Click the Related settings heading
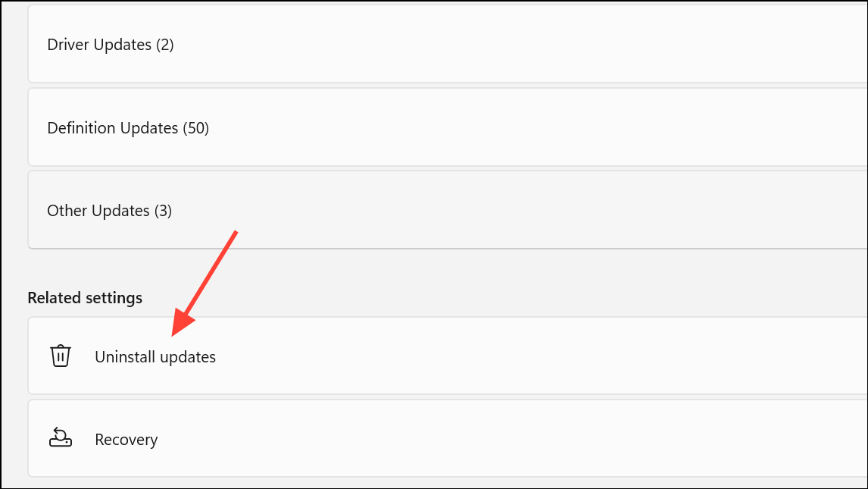This screenshot has height=489, width=868. [x=85, y=298]
